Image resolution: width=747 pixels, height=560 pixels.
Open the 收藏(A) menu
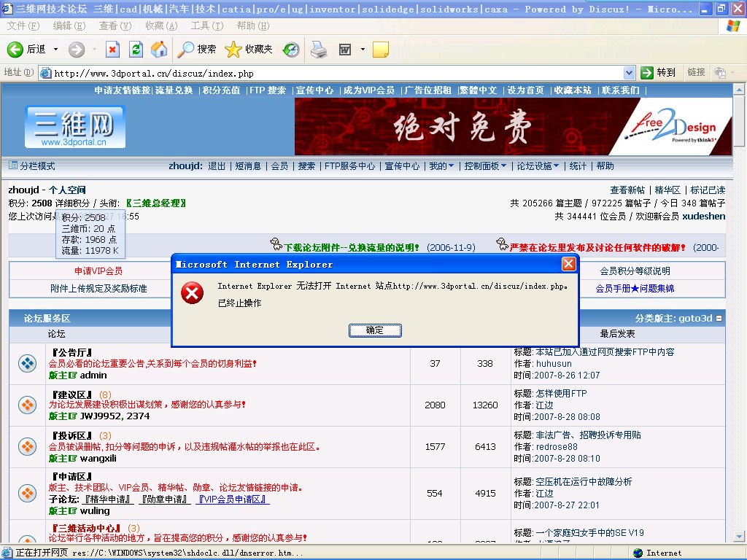(x=161, y=26)
